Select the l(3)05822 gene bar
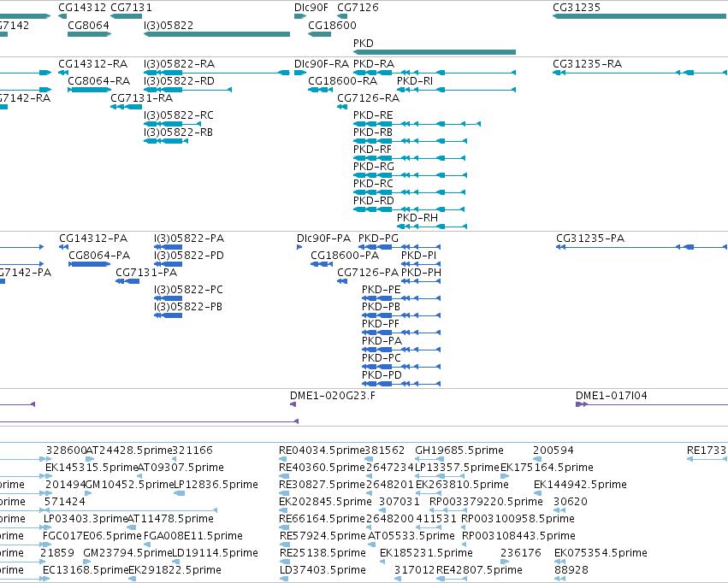Screen dimensions: 728x583 click(x=216, y=34)
